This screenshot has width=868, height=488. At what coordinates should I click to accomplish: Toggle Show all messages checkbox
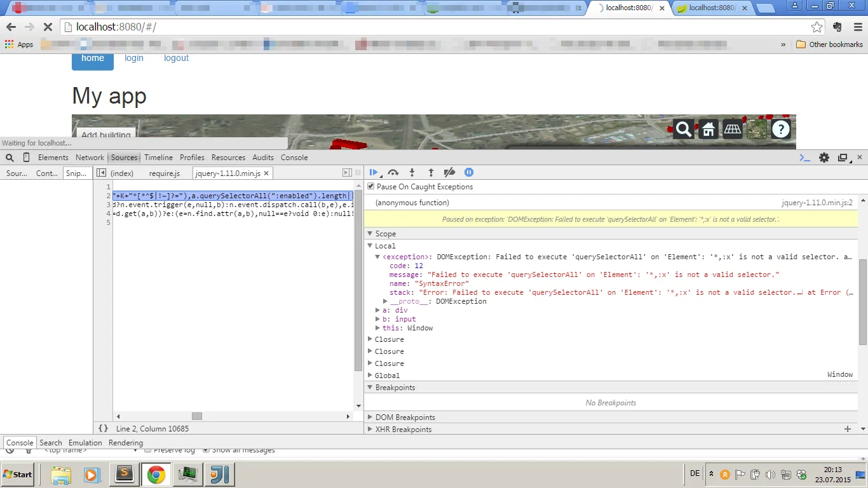point(206,451)
